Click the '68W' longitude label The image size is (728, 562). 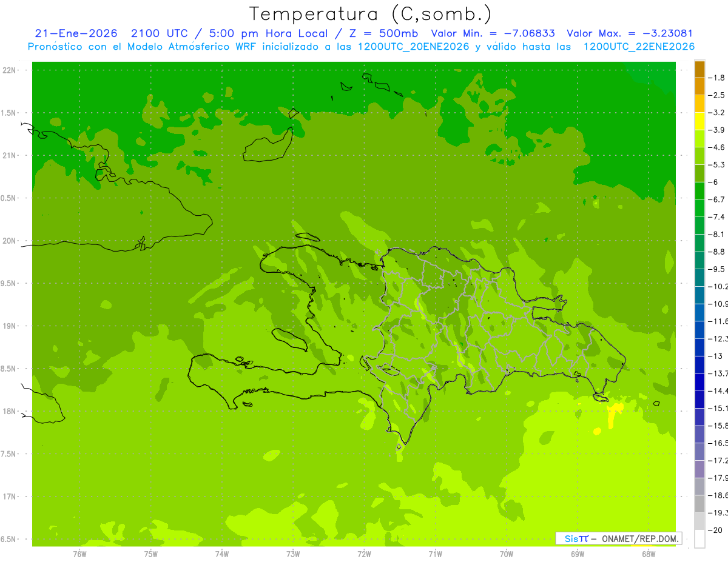click(649, 554)
